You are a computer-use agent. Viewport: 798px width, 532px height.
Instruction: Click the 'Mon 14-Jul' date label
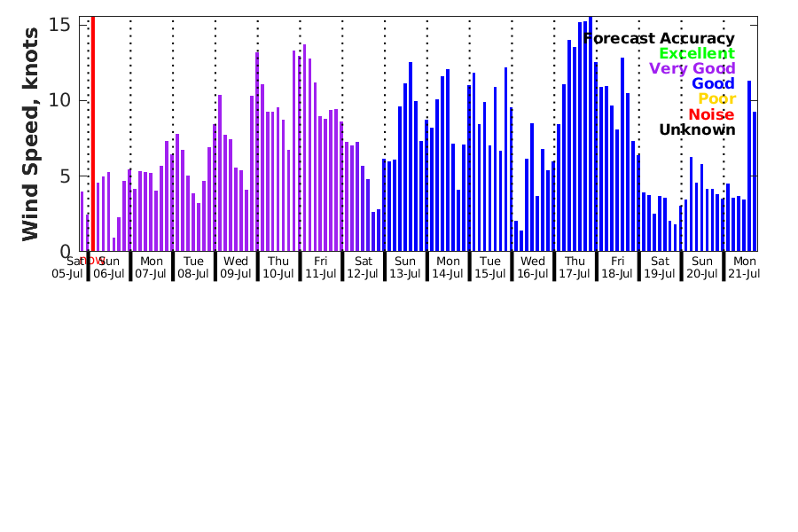(x=448, y=268)
